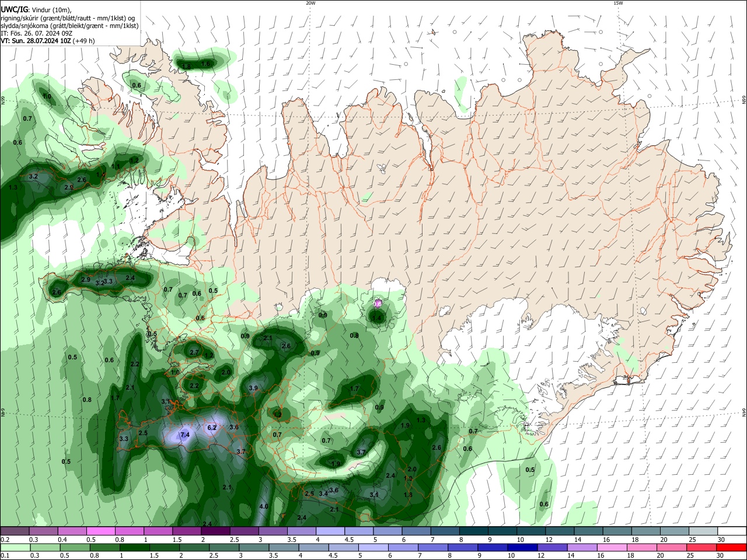Click the 'VT: Sun. 28.07.2024 10Z (+49 h)' line
This screenshot has height=560, width=747.
coord(47,41)
